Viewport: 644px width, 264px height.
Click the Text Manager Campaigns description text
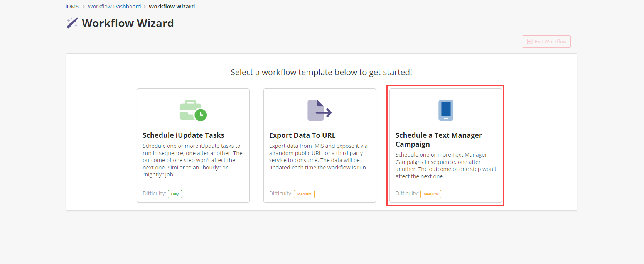[x=445, y=166]
